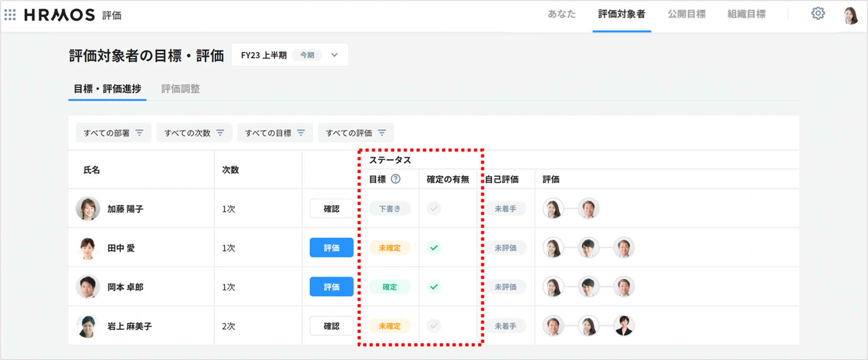This screenshot has width=868, height=360.
Task: Open the settings gear icon
Action: [818, 14]
